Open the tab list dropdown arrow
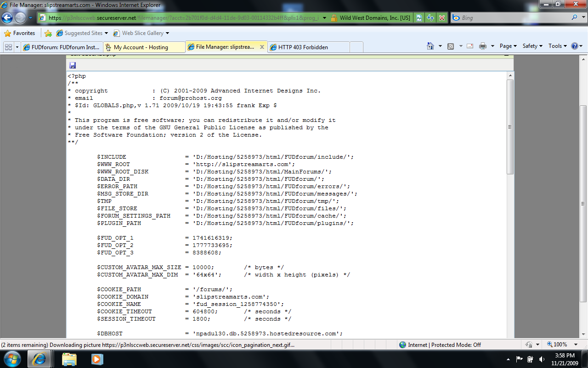The width and height of the screenshot is (588, 368). (17, 47)
